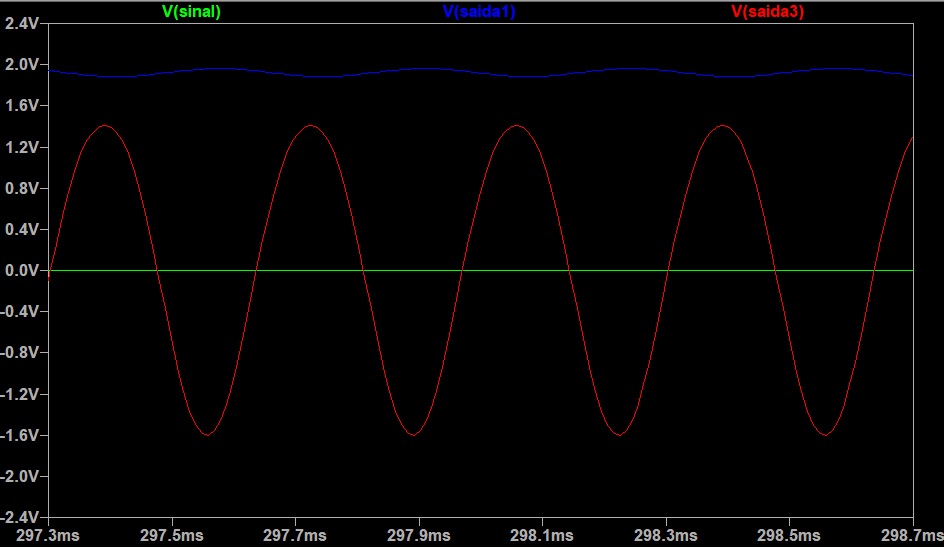Click the 298.3ms time axis label

pyautogui.click(x=666, y=535)
